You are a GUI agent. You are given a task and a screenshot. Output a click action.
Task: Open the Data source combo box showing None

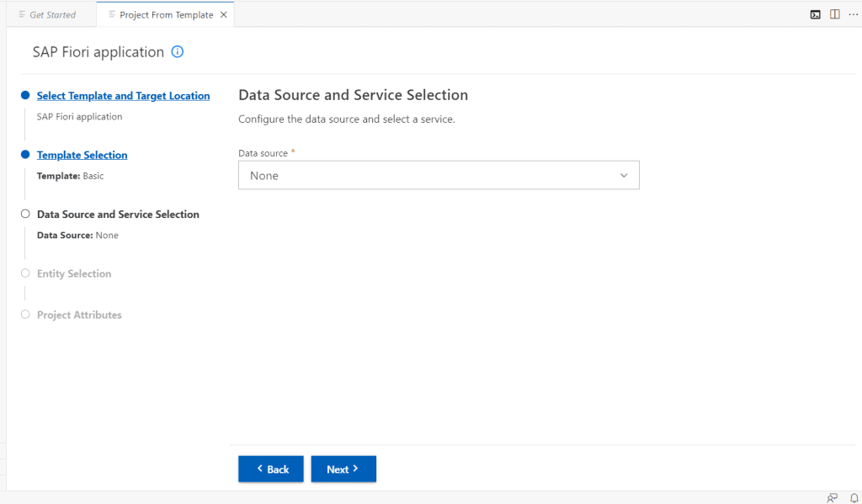click(x=439, y=175)
